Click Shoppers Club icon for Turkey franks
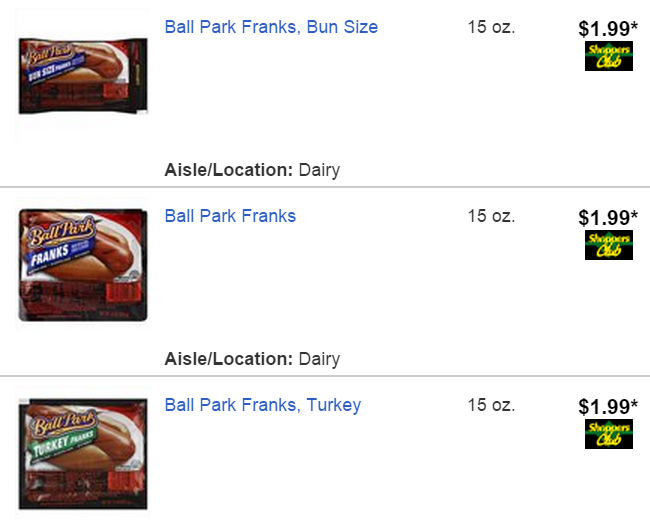The image size is (650, 522). pyautogui.click(x=608, y=434)
